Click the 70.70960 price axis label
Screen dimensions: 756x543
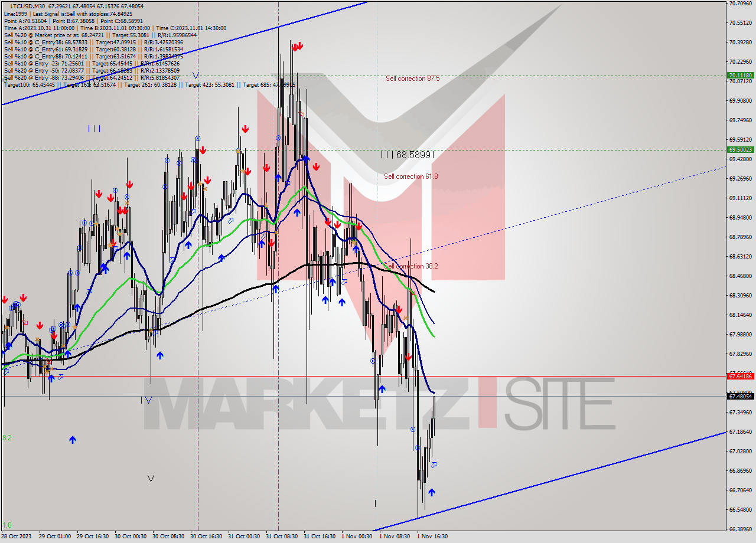[x=740, y=4]
